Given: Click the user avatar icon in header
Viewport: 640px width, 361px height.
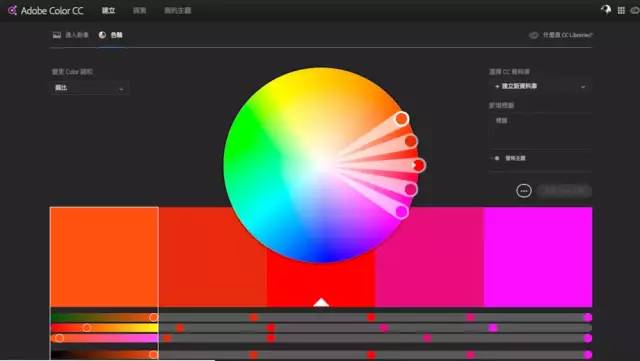Looking at the screenshot, I should click(606, 9).
